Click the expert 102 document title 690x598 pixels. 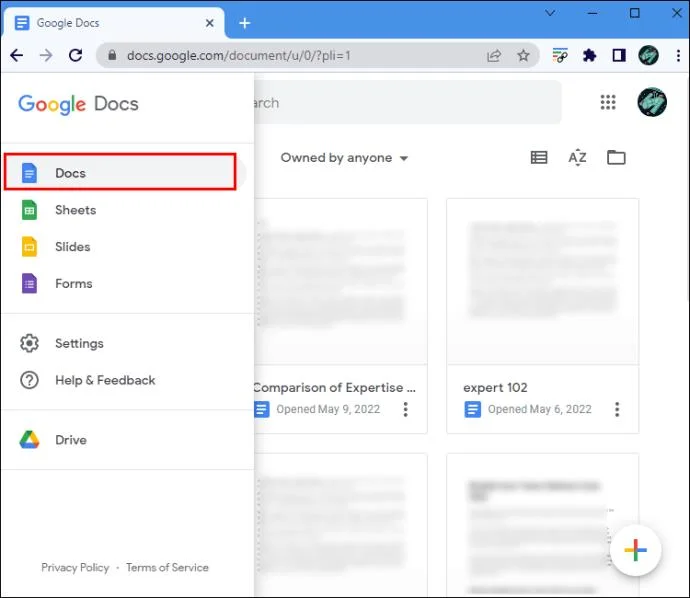[x=495, y=388]
